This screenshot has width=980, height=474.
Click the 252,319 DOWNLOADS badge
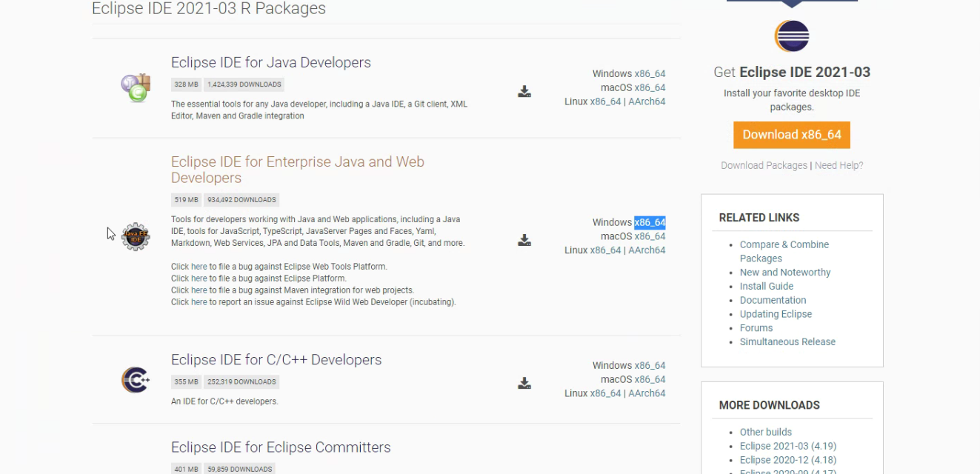(241, 382)
